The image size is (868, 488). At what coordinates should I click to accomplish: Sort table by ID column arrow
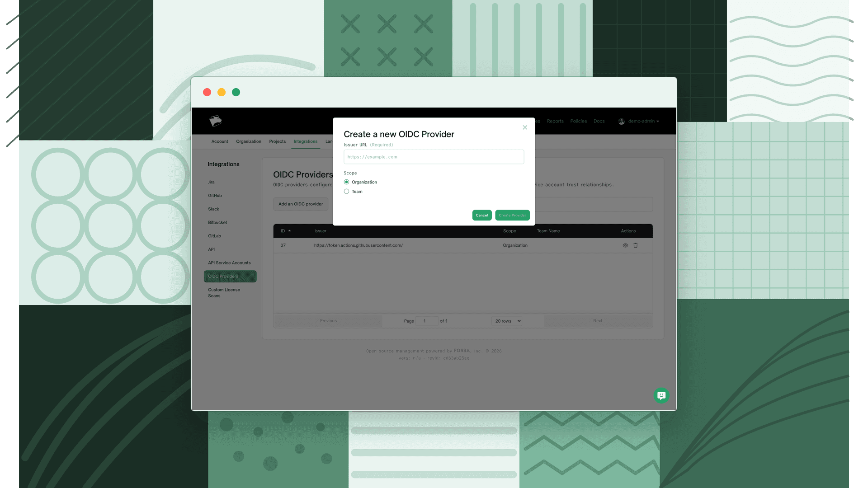coord(289,231)
